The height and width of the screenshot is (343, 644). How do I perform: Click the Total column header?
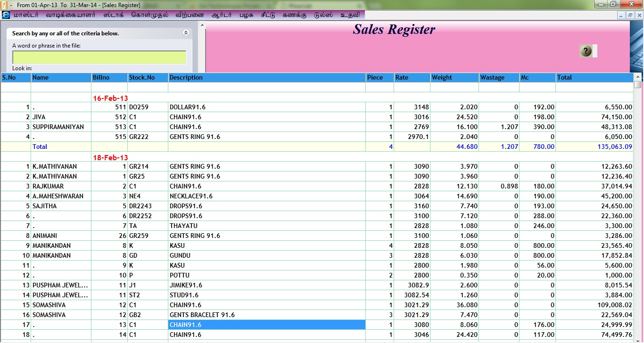[x=594, y=78]
